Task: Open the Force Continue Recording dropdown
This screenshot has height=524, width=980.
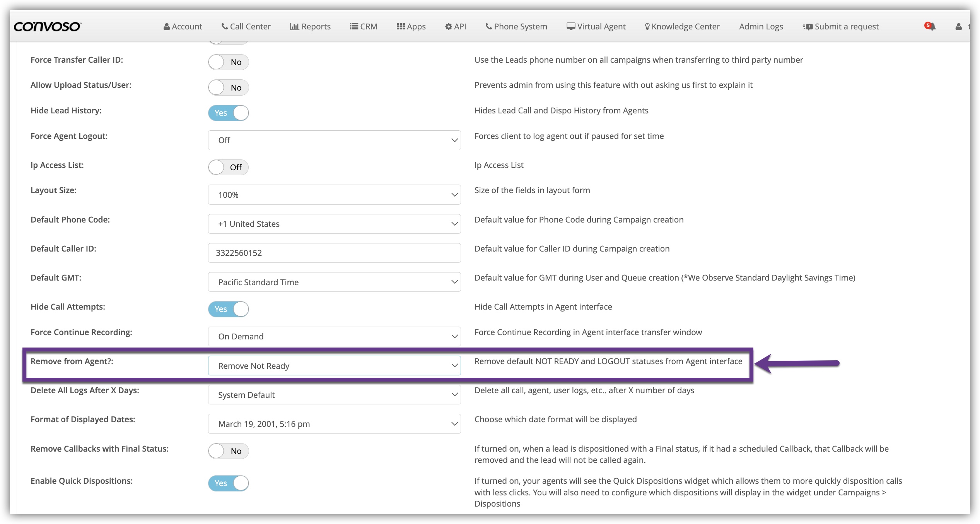Action: (x=335, y=336)
